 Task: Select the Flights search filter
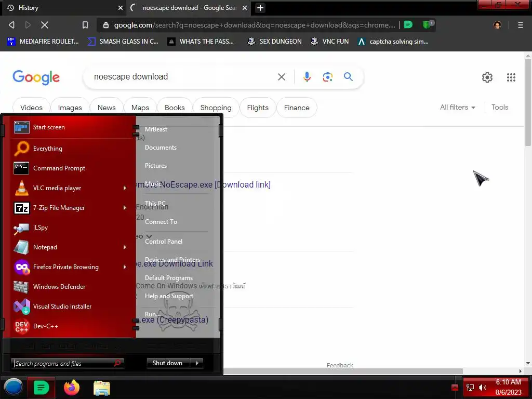[258, 108]
